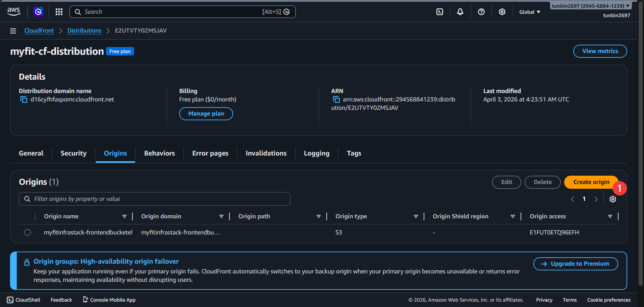644x307 pixels.
Task: Open AWS help via question mark icon
Action: coord(481,11)
